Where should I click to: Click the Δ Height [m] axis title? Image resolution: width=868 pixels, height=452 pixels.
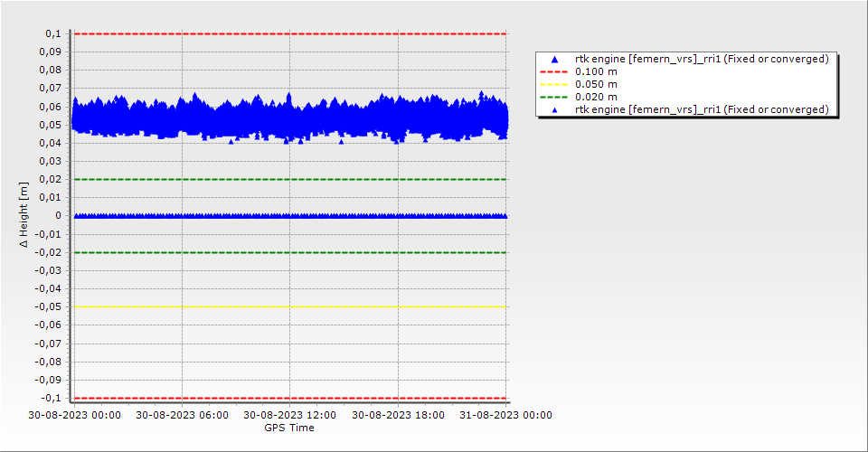[x=25, y=215]
